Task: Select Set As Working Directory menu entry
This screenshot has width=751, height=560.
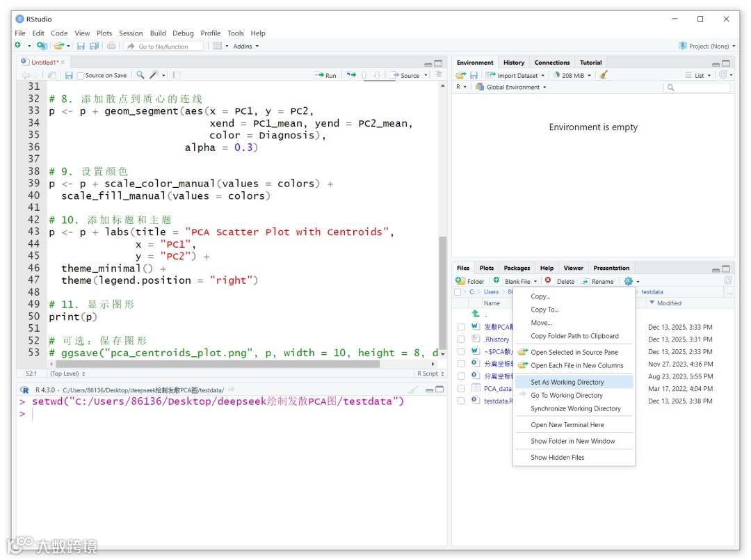Action: [567, 382]
